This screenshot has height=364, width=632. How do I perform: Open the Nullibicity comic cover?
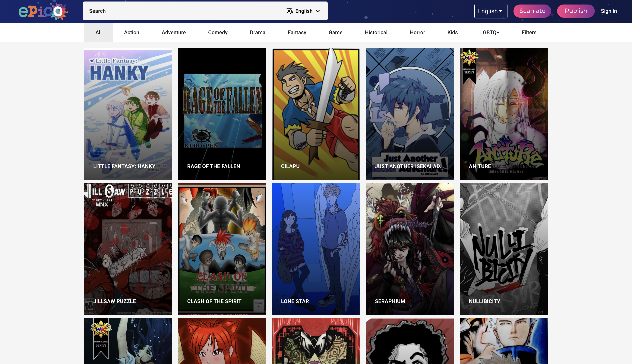504,249
